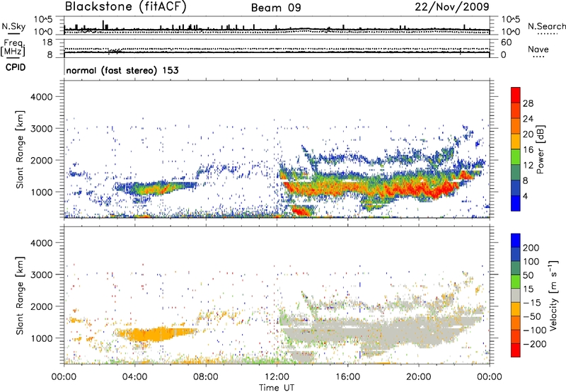Click the '28' power colorbar tick label
Image resolution: width=566 pixels, height=392 pixels.
pyautogui.click(x=528, y=103)
